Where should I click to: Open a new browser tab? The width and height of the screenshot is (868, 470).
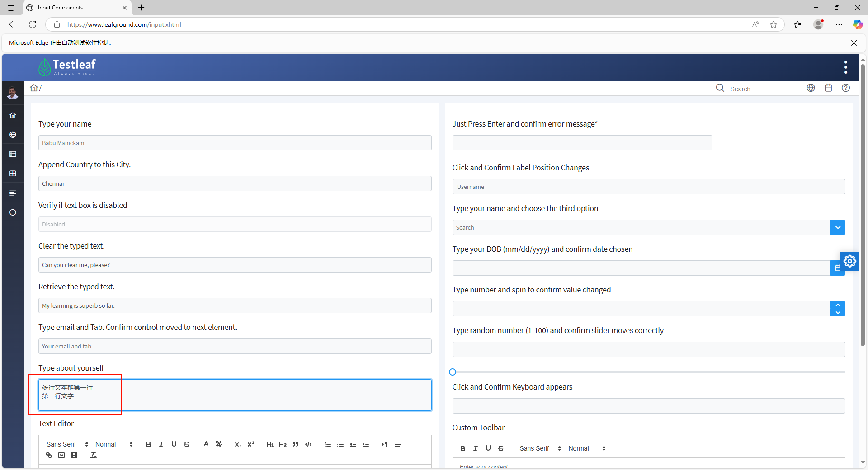coord(141,8)
